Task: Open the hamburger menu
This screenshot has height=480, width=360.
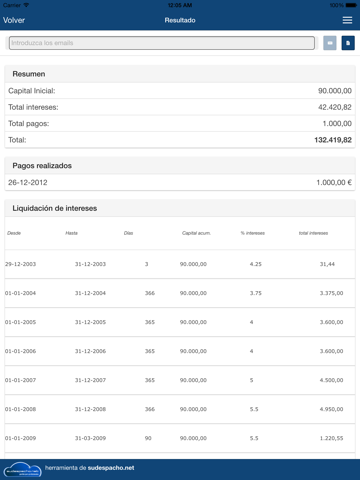Action: [347, 20]
